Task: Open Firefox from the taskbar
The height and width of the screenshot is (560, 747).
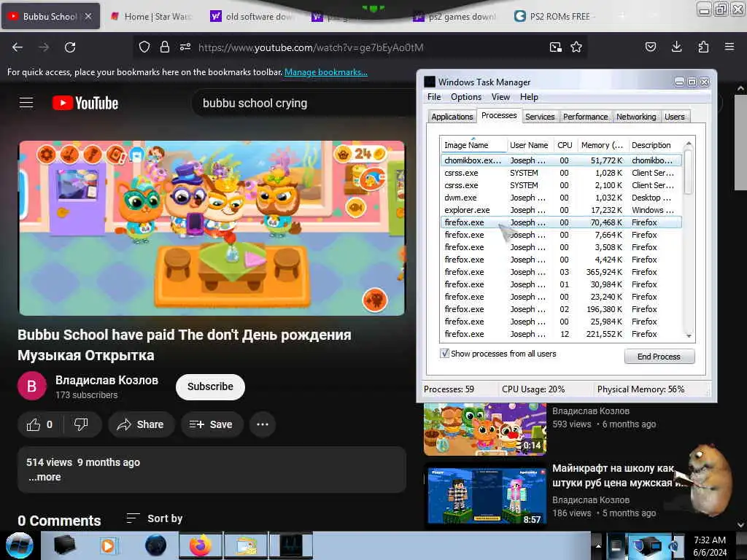Action: (201, 545)
